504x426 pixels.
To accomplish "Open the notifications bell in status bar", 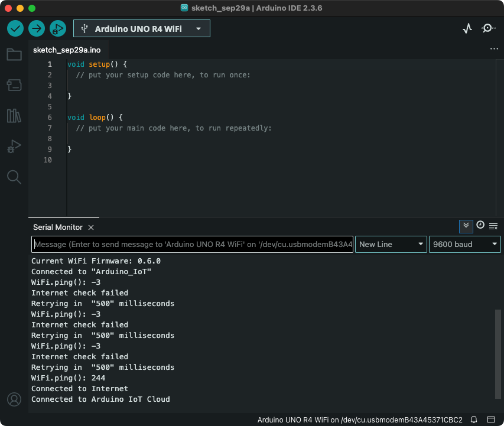I will (473, 420).
